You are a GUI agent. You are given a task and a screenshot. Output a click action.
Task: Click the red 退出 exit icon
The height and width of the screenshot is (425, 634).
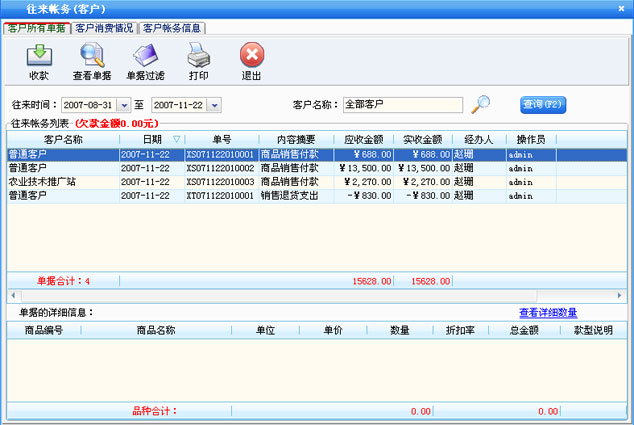[x=252, y=55]
